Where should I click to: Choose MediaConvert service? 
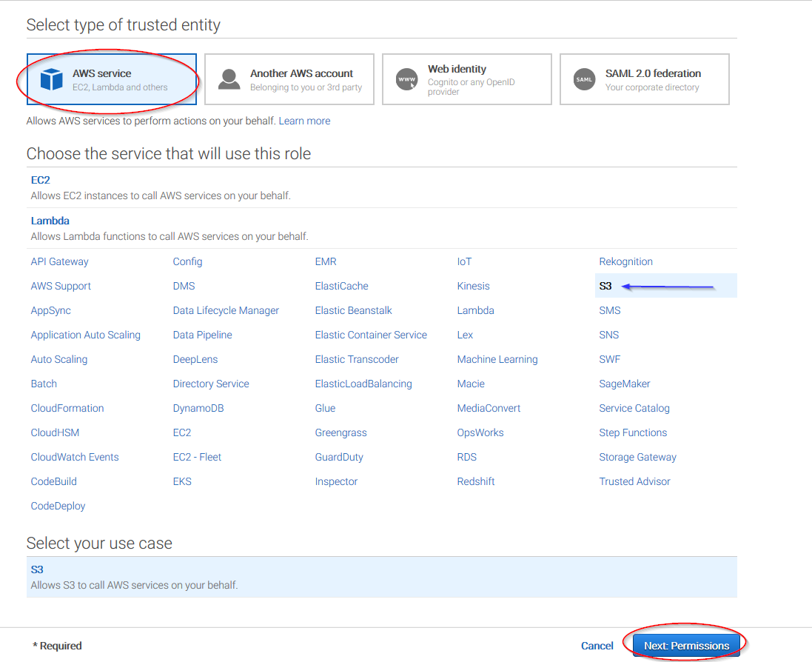pos(489,408)
